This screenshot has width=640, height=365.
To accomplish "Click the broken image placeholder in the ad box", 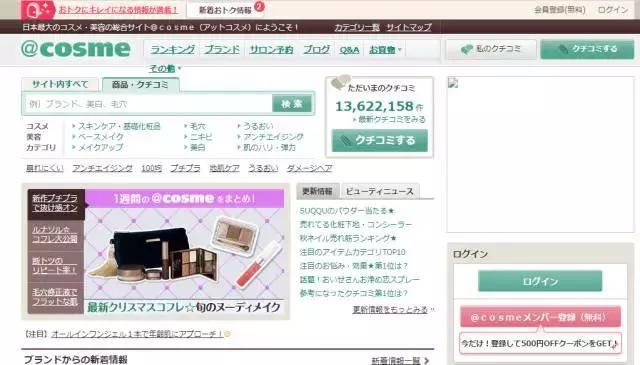I will tap(453, 83).
